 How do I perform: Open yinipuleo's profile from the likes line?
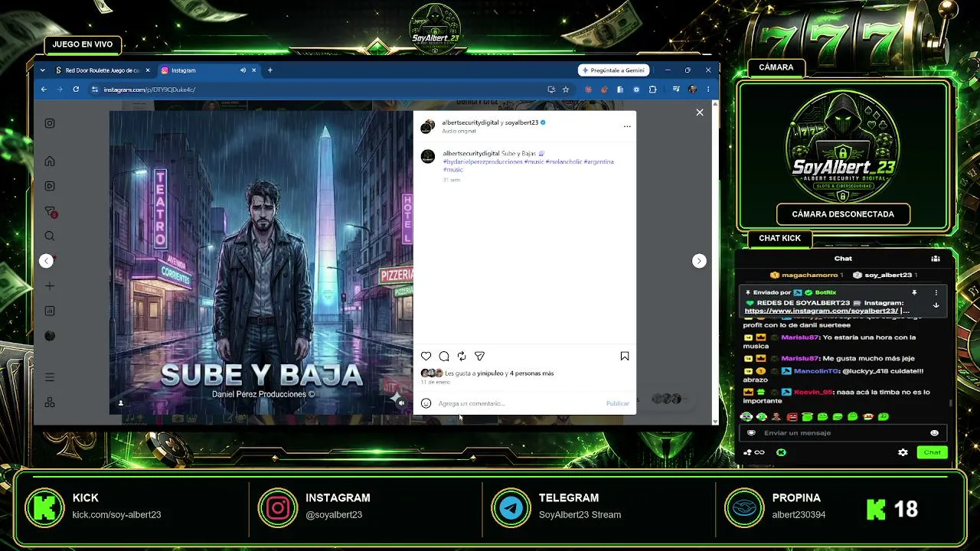point(490,373)
